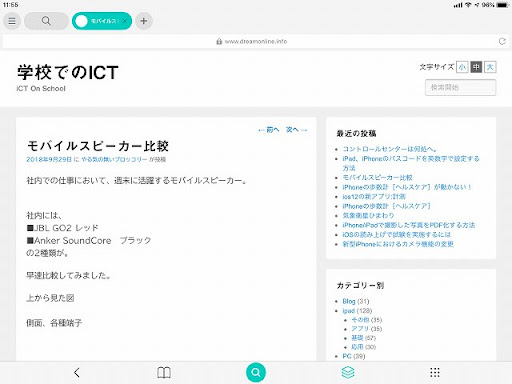Image resolution: width=512 pixels, height=384 pixels.
Task: Open the tab stack layers icon
Action: tap(348, 372)
